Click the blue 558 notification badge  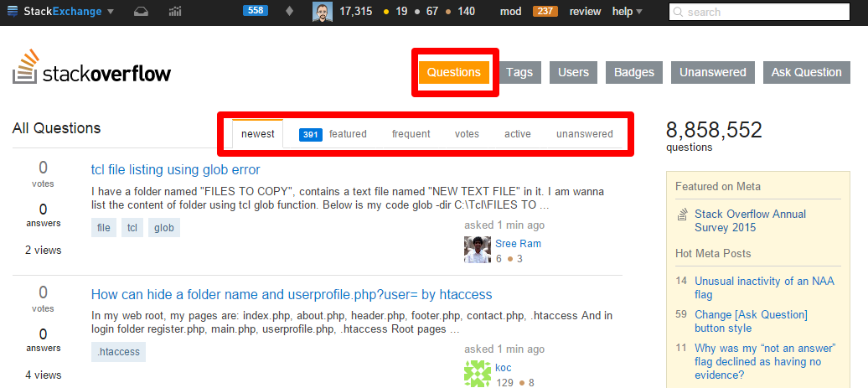pyautogui.click(x=256, y=11)
